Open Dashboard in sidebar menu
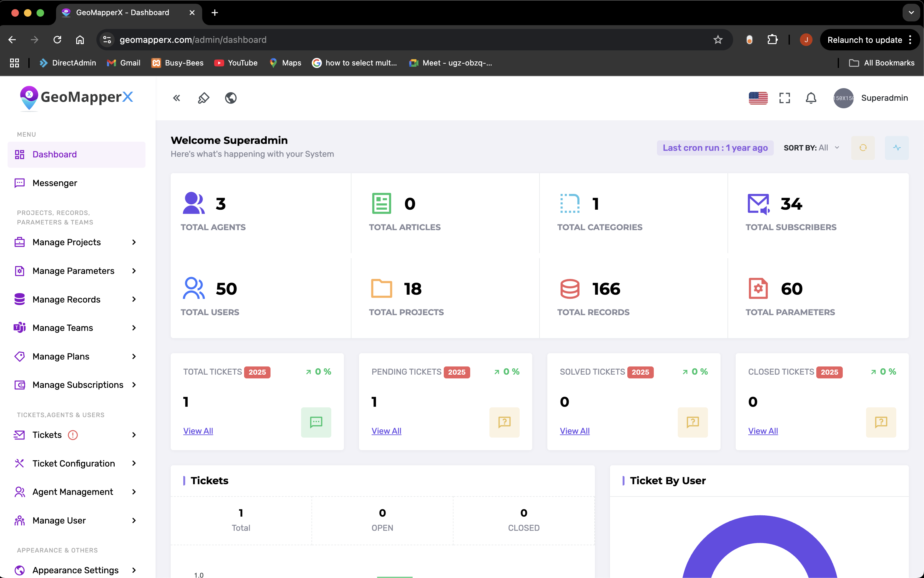Image resolution: width=924 pixels, height=578 pixels. point(77,155)
